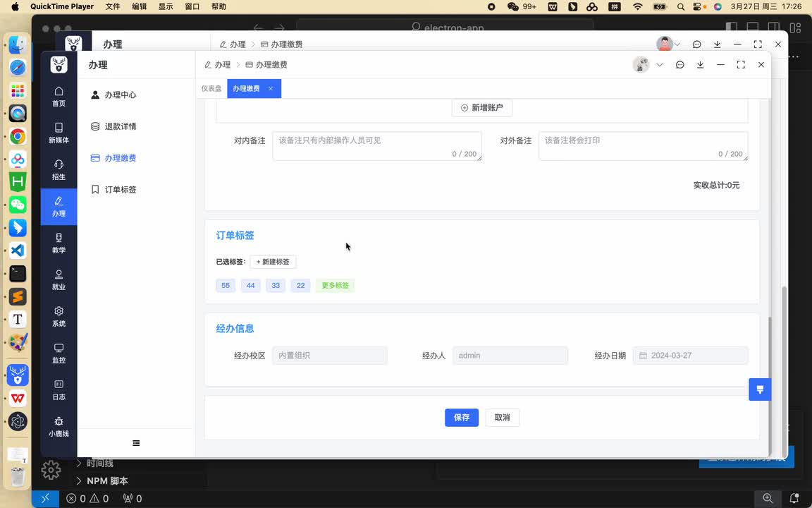
Task: Select the 办理 sidebar module
Action: (59, 207)
